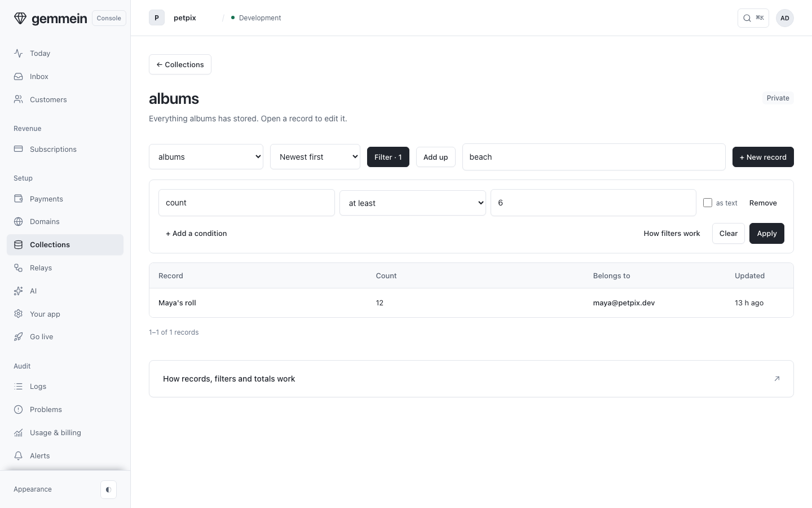Open Payments via its wallet icon
The image size is (812, 508).
click(19, 199)
